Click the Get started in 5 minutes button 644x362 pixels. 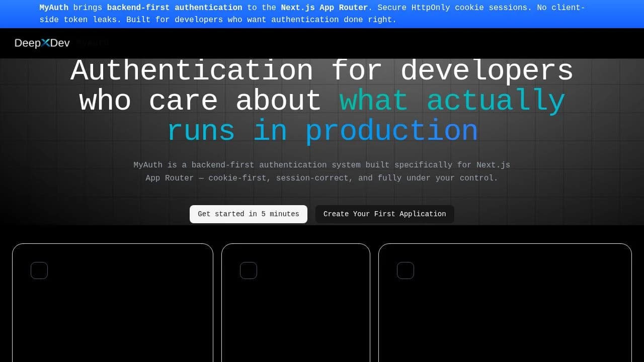pos(248,214)
